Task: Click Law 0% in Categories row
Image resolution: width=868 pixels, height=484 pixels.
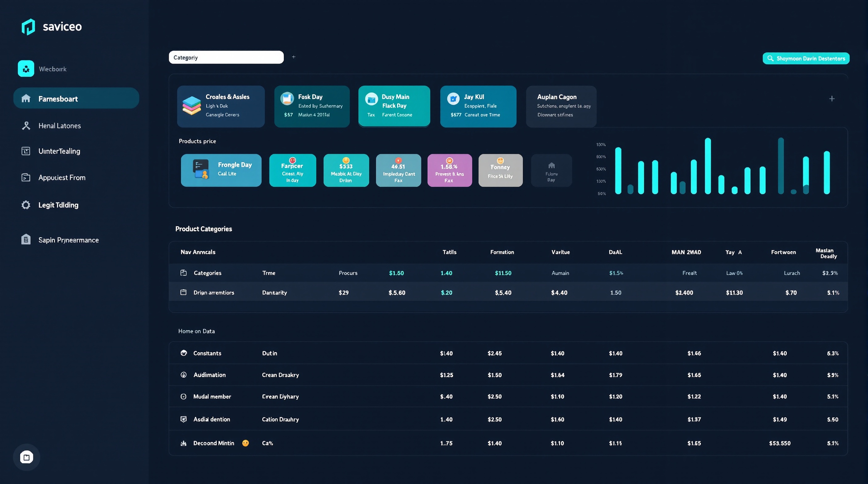Action: point(734,273)
